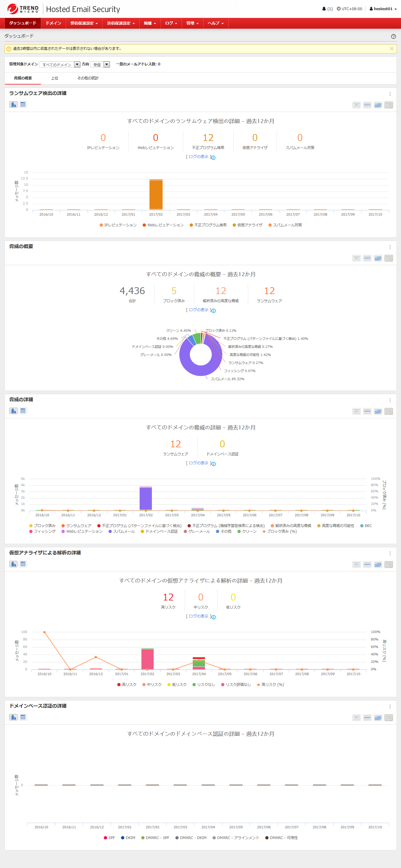Select table view in Virtual Analyzer widget
Image resolution: width=401 pixels, height=868 pixels.
coord(23,564)
